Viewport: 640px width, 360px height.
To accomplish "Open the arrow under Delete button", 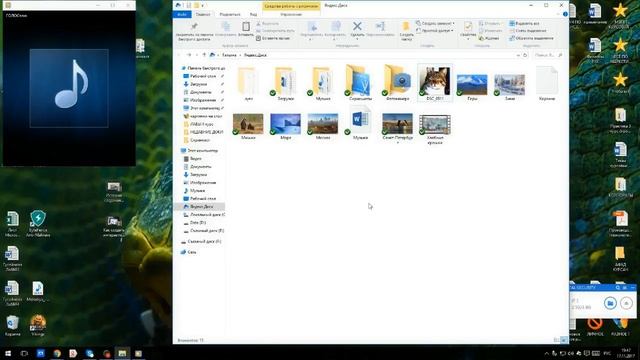I will coord(357,39).
